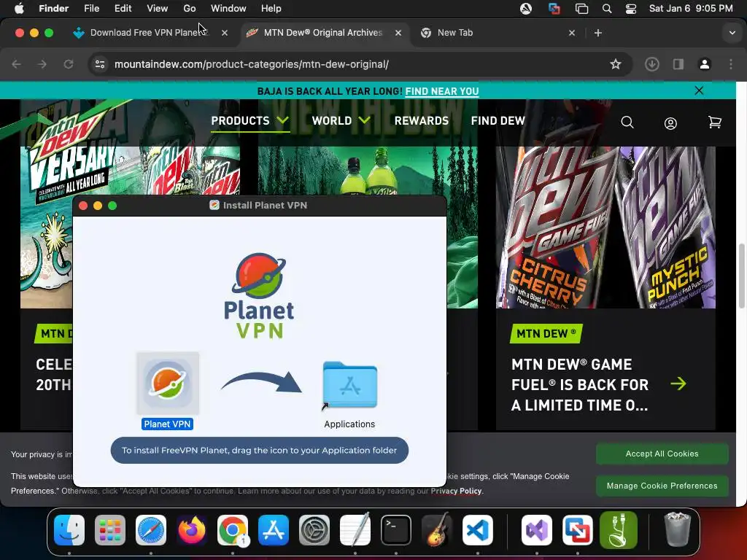
Task: Open the Apple menu
Action: pyautogui.click(x=19, y=9)
